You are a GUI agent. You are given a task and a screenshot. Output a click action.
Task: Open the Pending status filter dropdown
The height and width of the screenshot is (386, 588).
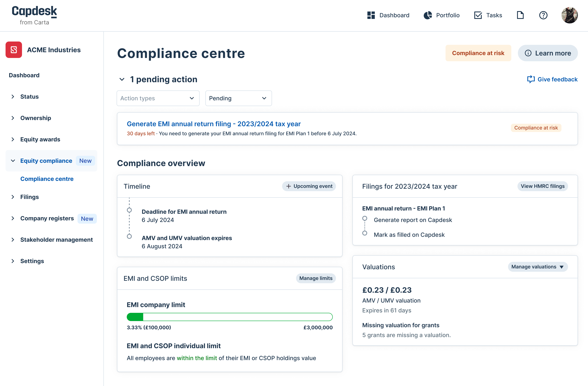click(238, 98)
